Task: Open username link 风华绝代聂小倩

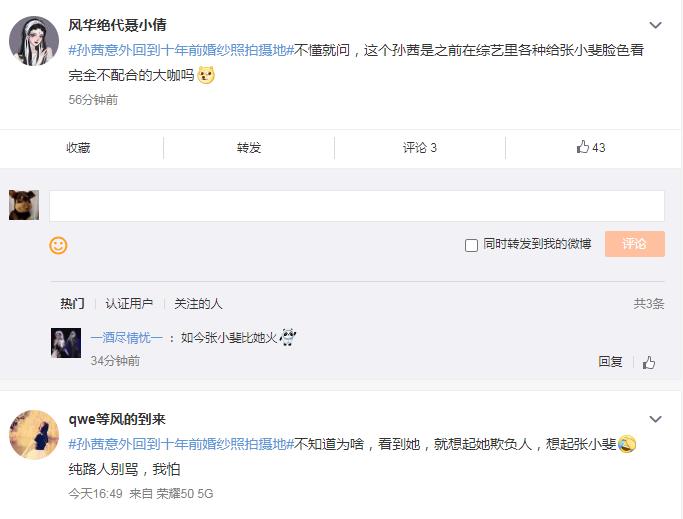Action: pos(117,25)
